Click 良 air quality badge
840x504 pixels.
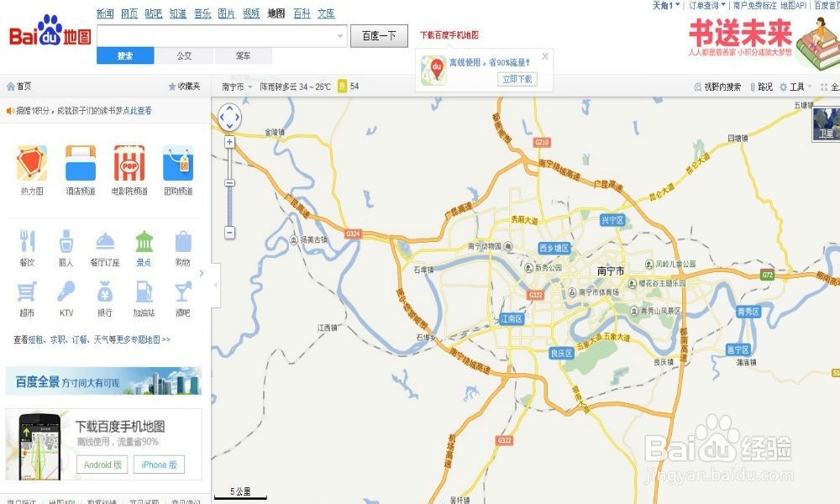[343, 87]
